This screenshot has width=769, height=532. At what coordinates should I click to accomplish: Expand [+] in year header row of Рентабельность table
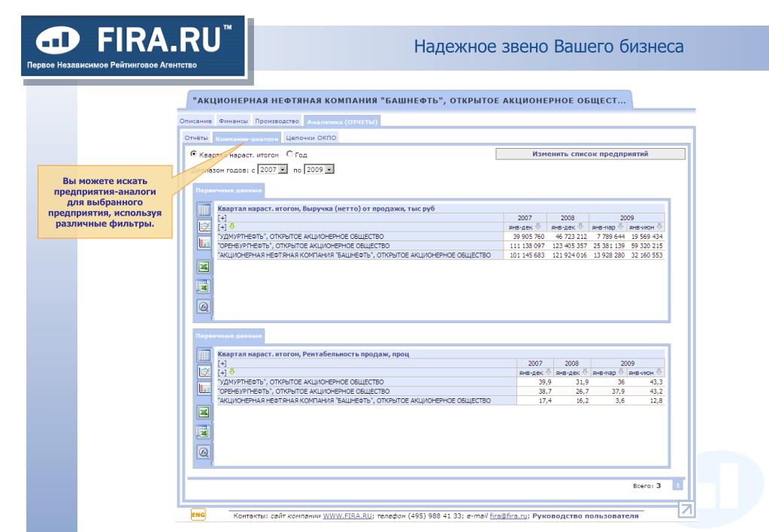tap(223, 364)
